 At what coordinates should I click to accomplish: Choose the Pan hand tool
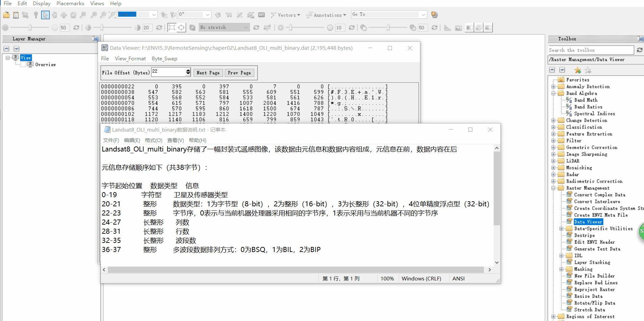coord(54,15)
